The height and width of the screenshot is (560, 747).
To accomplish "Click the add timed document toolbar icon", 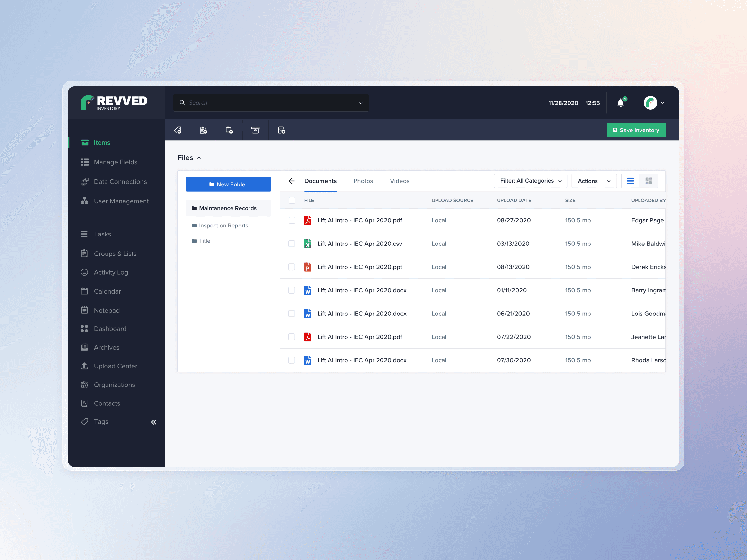I will [x=281, y=130].
